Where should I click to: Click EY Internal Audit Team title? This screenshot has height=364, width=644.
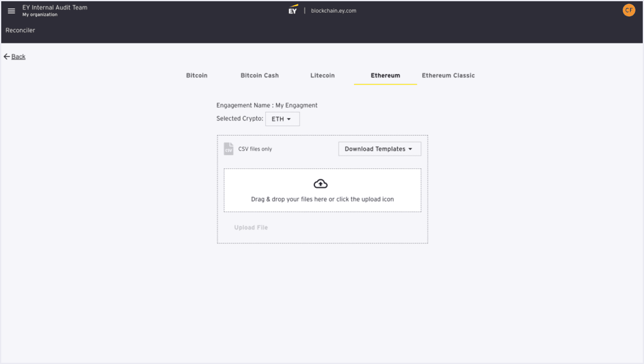pos(55,7)
